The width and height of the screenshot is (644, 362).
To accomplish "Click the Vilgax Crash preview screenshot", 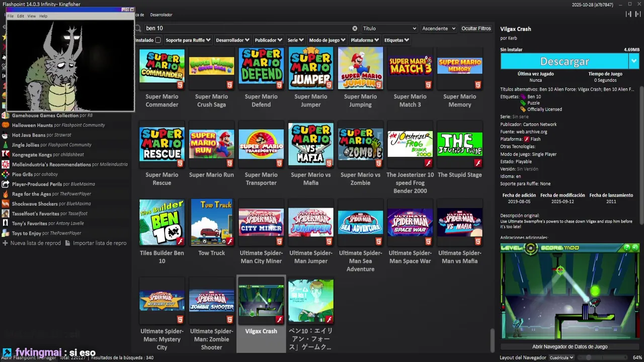I will coord(570,292).
